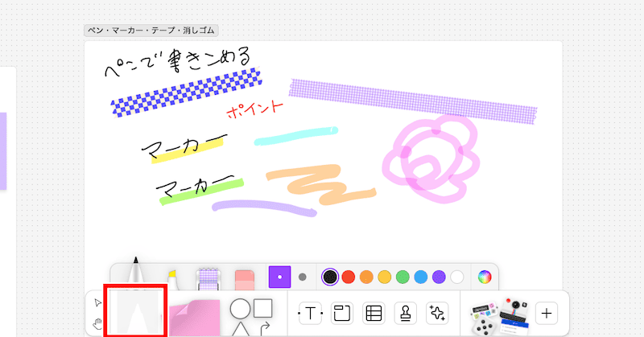Viewport: 644px width, 337px height.
Task: Open the stamp tool
Action: click(x=405, y=313)
